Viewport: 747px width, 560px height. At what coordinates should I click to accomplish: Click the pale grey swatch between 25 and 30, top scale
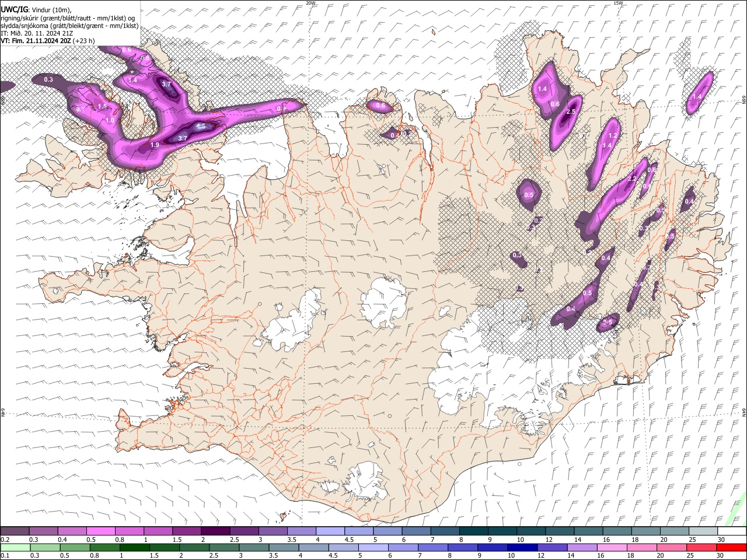pyautogui.click(x=703, y=531)
